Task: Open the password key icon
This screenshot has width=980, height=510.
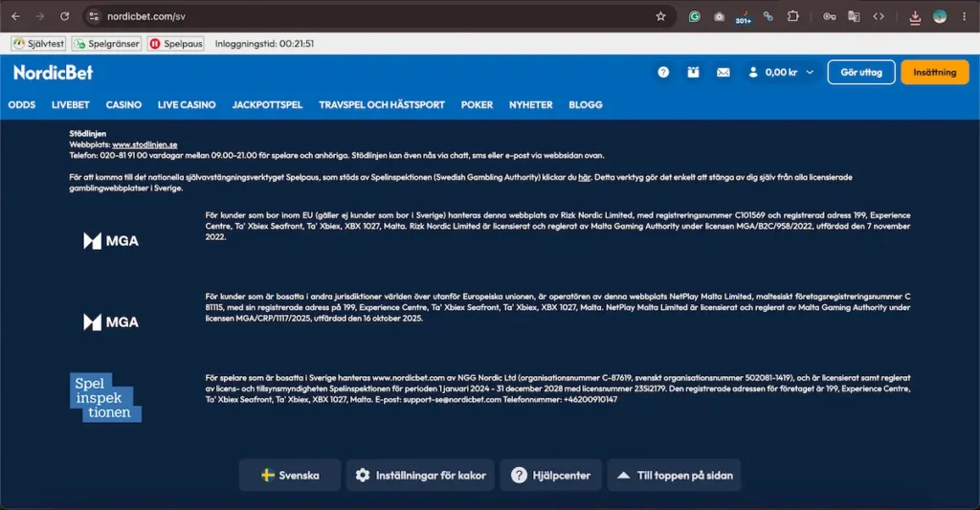Action: [830, 17]
